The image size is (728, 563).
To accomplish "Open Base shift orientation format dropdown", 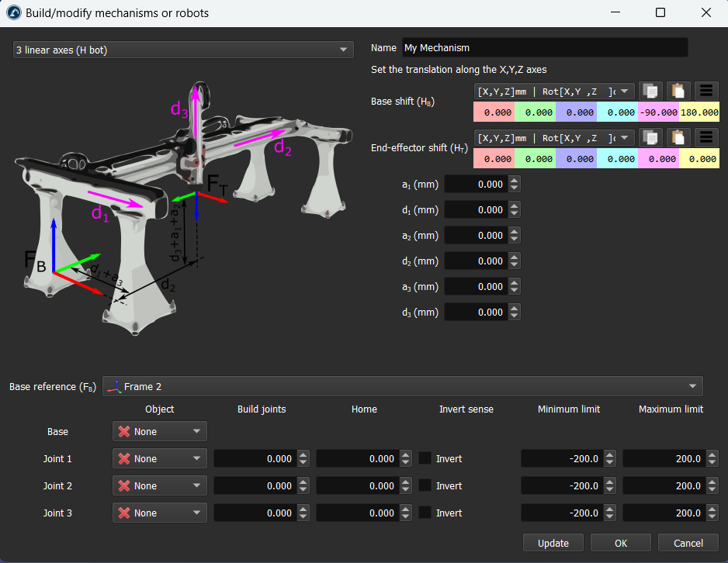I will pyautogui.click(x=554, y=91).
